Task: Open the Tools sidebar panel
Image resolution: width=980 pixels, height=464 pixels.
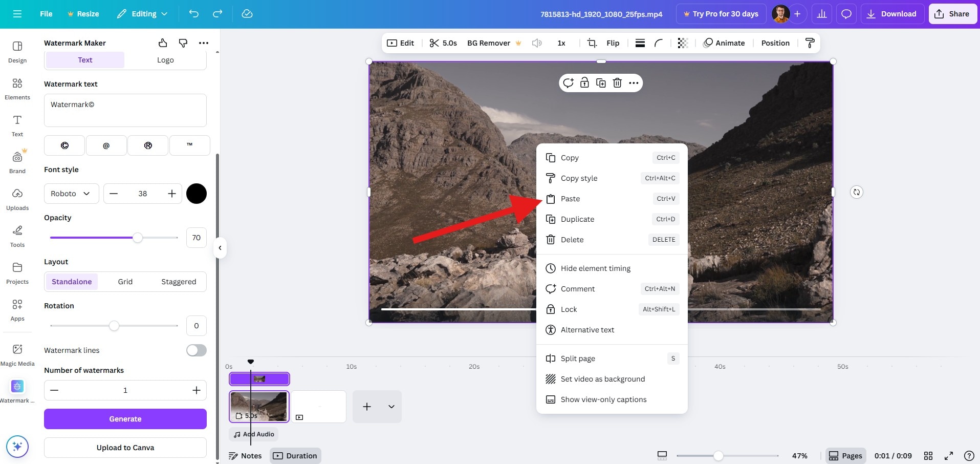Action: coord(17,236)
